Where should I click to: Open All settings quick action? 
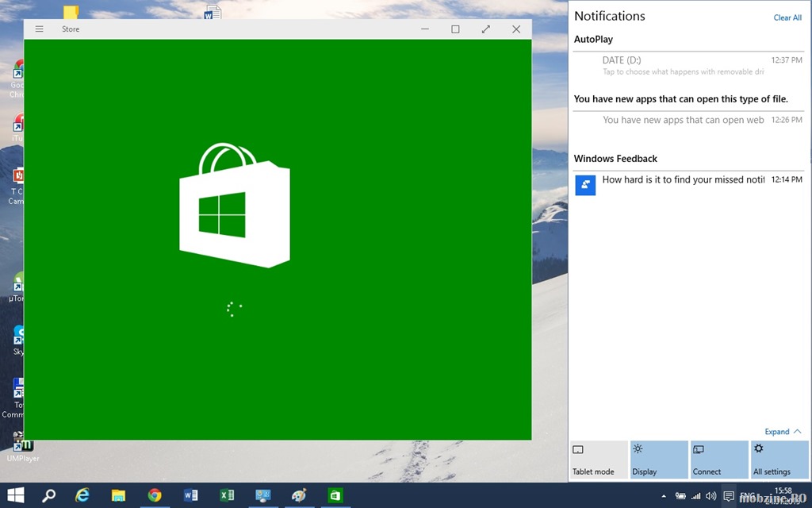[780, 460]
